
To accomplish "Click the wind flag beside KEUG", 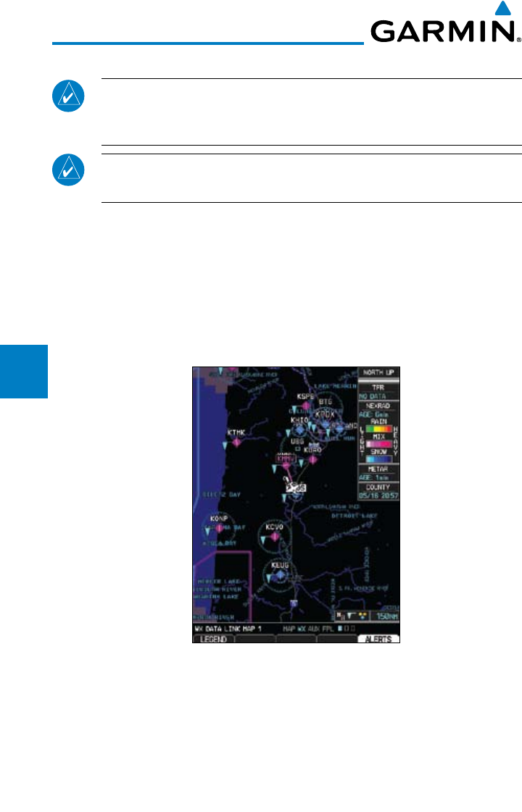I will pos(268,577).
